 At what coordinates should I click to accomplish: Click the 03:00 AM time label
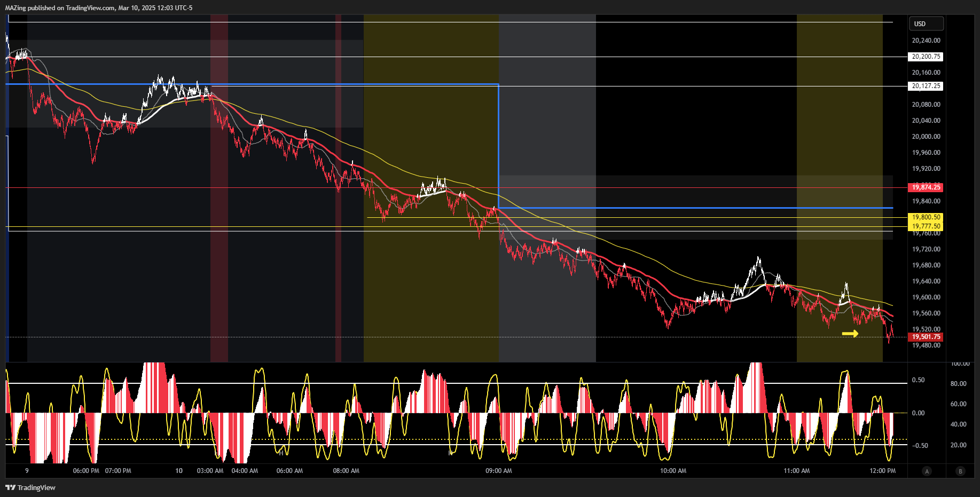[x=210, y=471]
